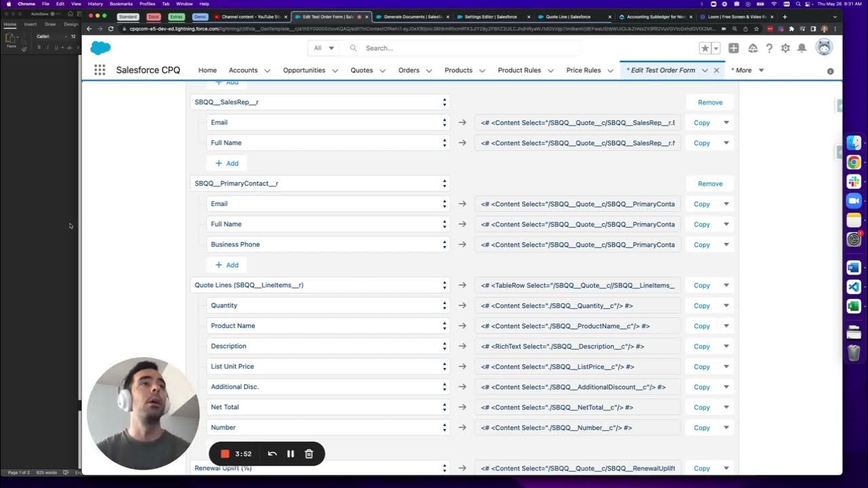868x488 pixels.
Task: Open the Salesforce help question mark icon
Action: (769, 48)
